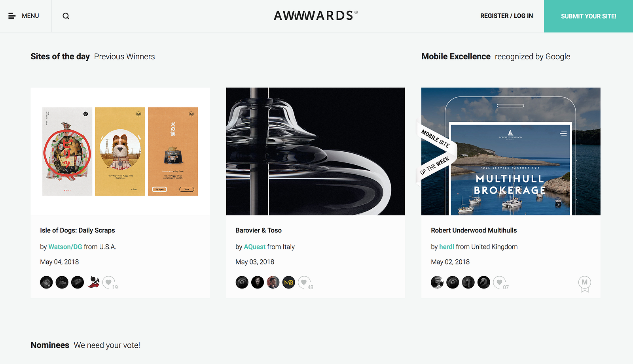Open the MB juror avatar on Barovier card
The height and width of the screenshot is (364, 633).
[289, 282]
